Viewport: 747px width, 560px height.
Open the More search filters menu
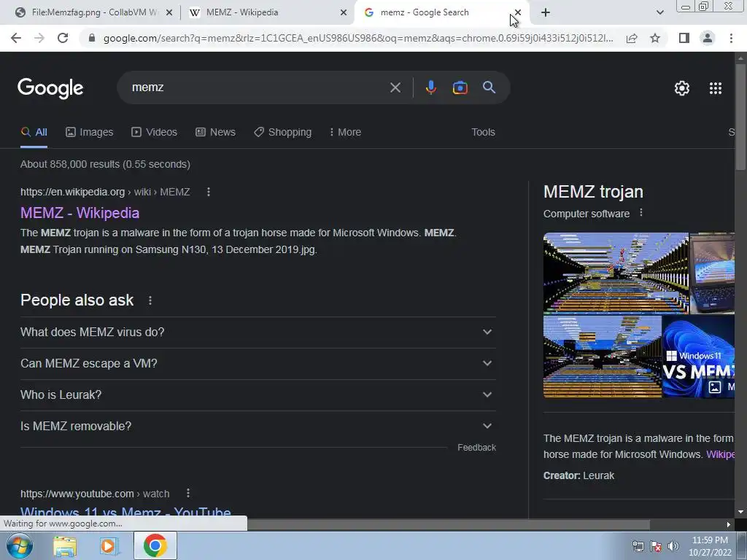point(345,132)
